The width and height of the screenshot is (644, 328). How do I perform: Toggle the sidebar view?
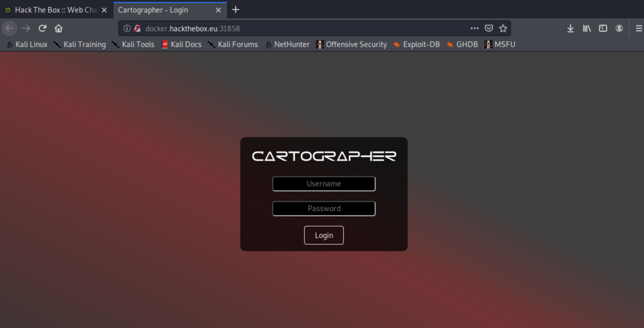click(603, 28)
